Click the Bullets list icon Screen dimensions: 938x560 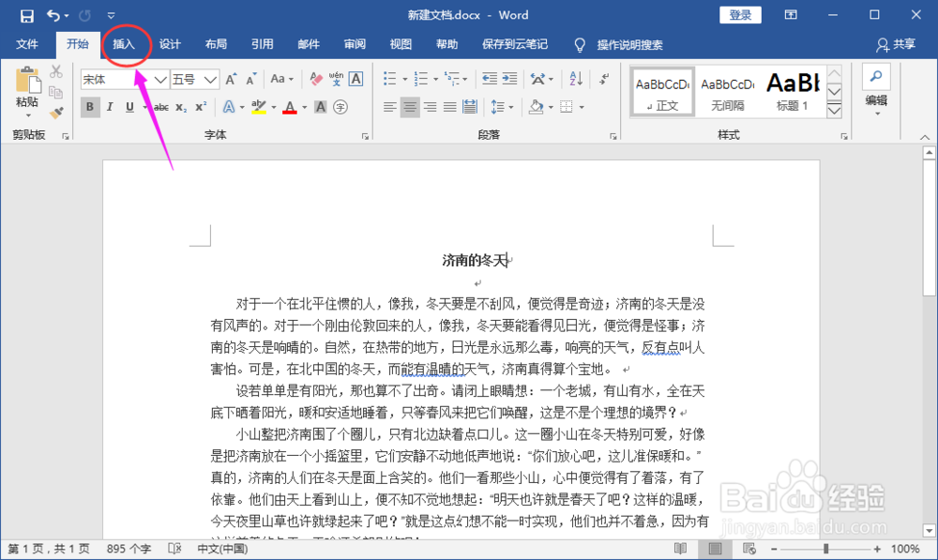click(x=390, y=79)
